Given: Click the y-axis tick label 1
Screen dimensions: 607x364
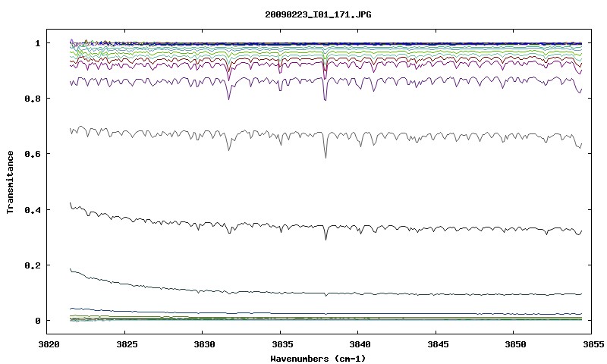Looking at the screenshot, I should pos(37,43).
